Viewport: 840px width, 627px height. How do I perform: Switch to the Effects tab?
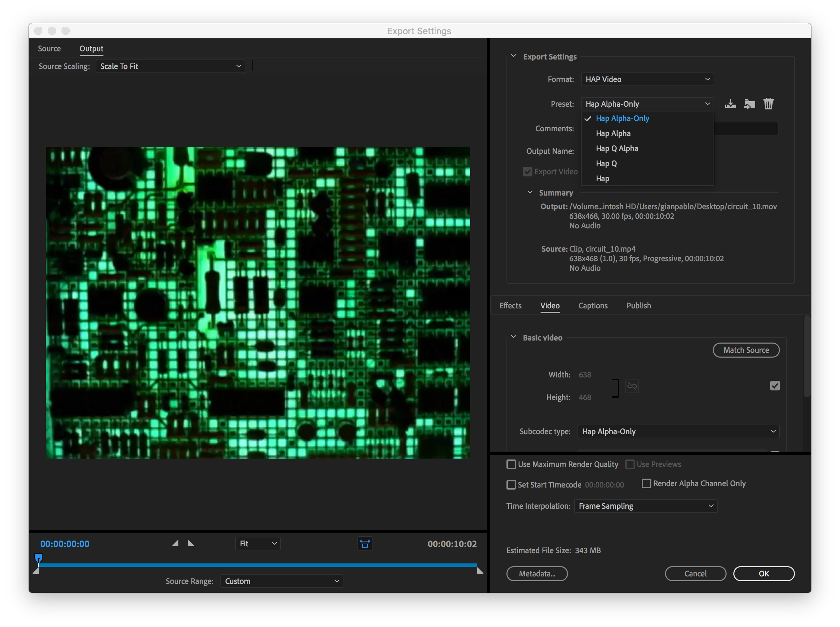click(x=510, y=306)
